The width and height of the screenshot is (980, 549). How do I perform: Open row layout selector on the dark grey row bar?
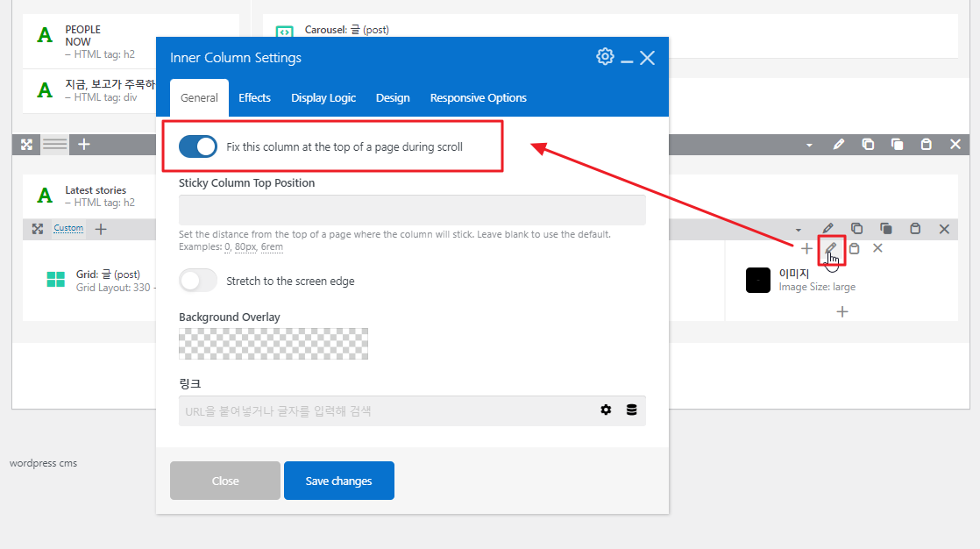pyautogui.click(x=55, y=145)
